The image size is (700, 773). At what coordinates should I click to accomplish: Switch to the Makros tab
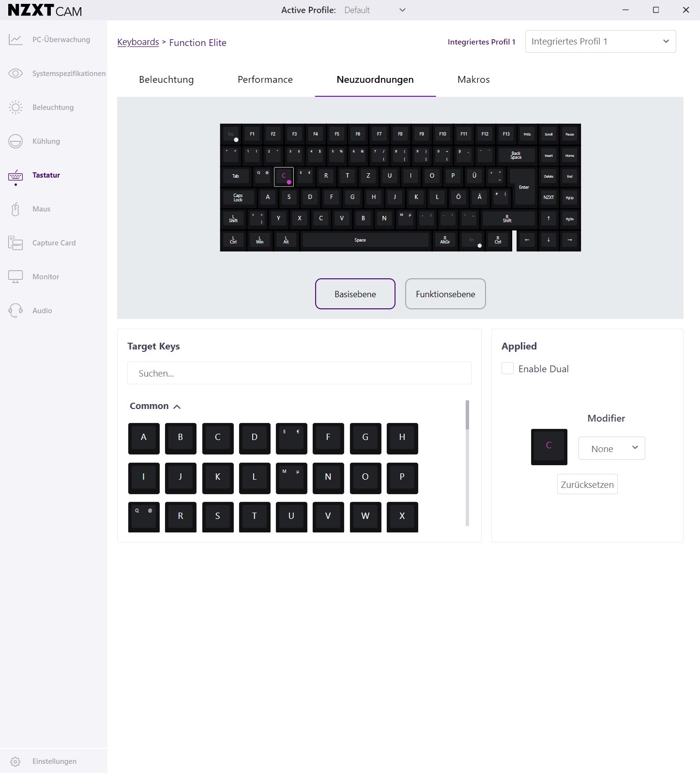473,80
